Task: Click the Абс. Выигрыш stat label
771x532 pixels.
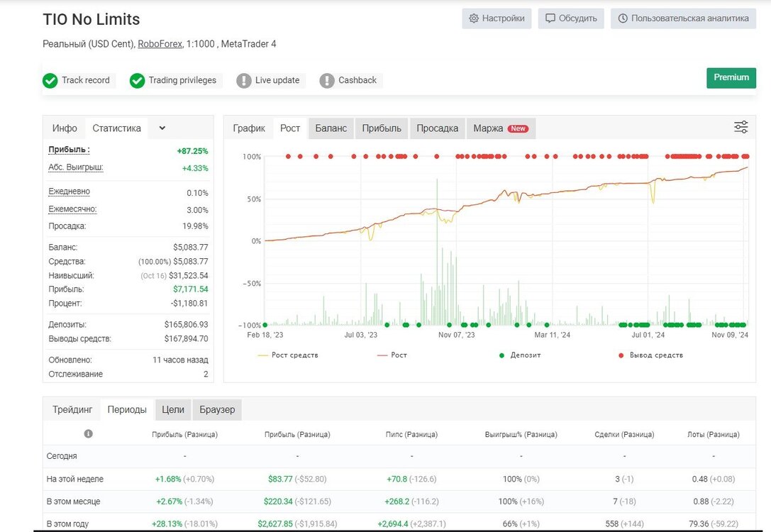Action: pyautogui.click(x=76, y=167)
